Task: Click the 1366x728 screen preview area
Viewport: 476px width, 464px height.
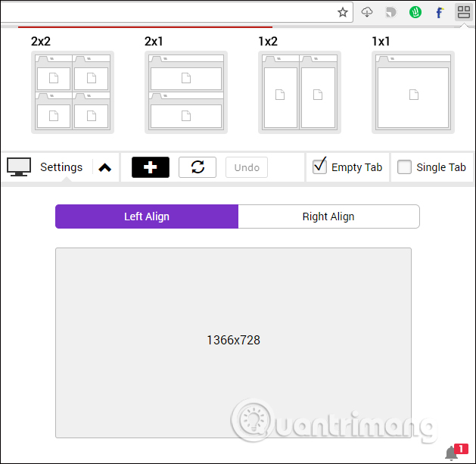Action: pos(233,343)
